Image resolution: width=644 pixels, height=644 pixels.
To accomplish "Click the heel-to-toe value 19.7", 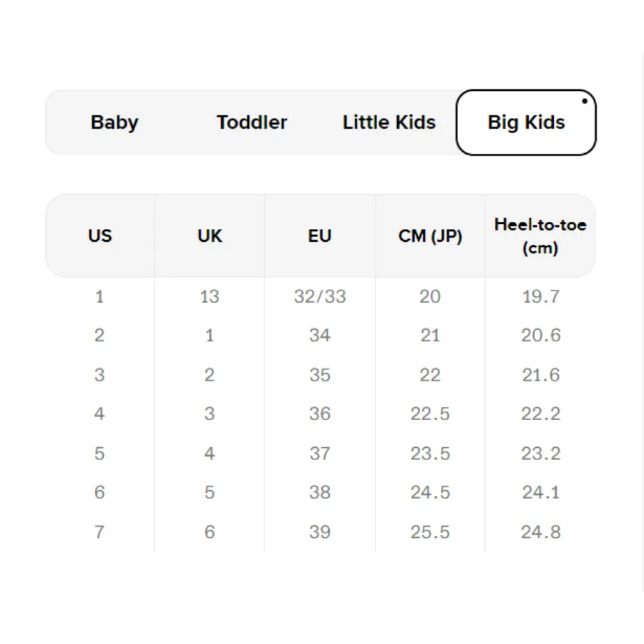I will point(540,296).
